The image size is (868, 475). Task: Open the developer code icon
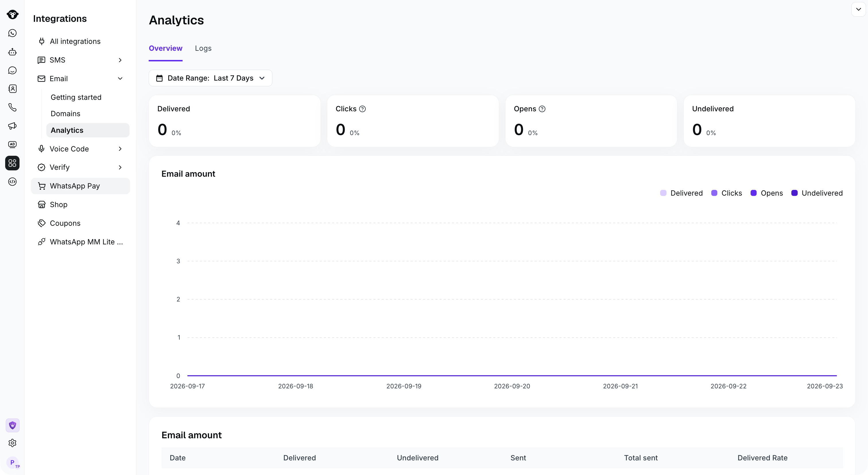[x=12, y=182]
